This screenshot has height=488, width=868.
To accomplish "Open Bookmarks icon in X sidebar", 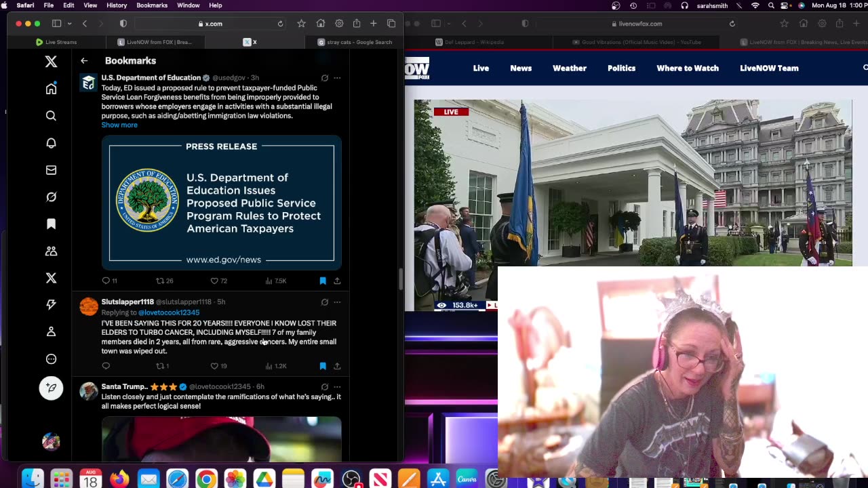I will point(51,224).
